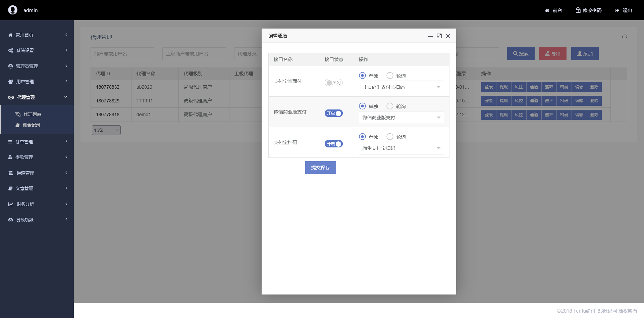Image resolution: width=644 pixels, height=318 pixels.
Task: Expand the 订单管理 sidebar menu
Action: (x=24, y=142)
